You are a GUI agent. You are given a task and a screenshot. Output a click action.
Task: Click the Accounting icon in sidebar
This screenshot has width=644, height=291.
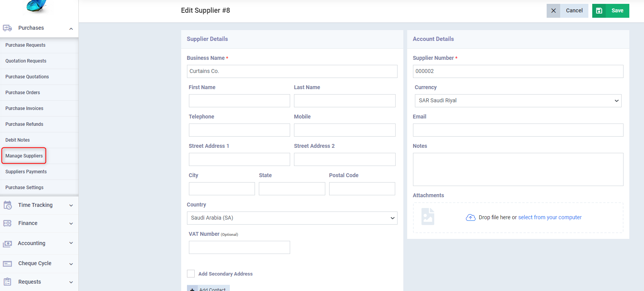click(7, 244)
